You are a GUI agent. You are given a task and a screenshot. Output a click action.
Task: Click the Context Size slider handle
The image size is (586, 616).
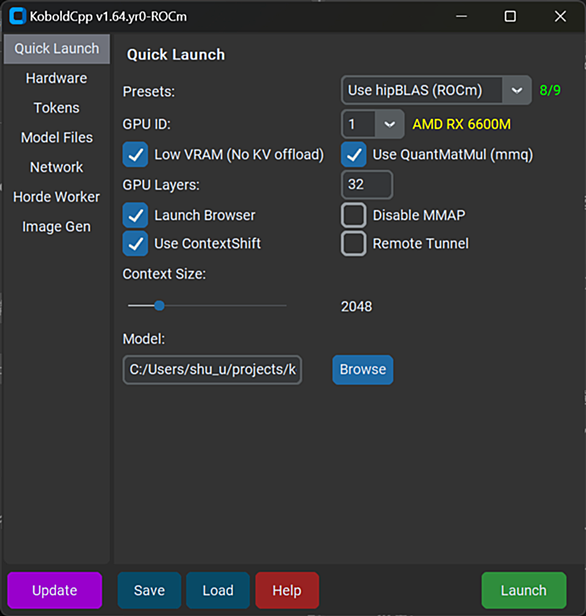159,306
